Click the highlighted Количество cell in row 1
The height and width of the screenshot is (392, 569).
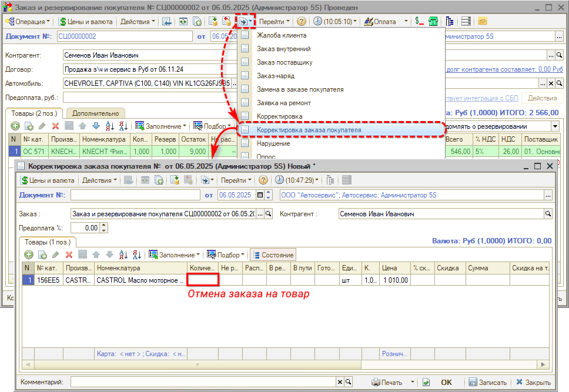(203, 280)
